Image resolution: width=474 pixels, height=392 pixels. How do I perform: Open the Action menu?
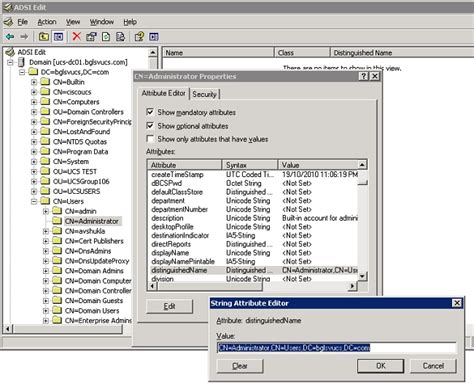click(x=47, y=22)
